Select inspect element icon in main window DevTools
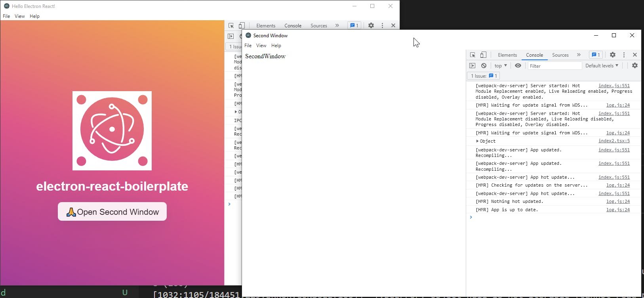The height and width of the screenshot is (298, 644). click(231, 25)
